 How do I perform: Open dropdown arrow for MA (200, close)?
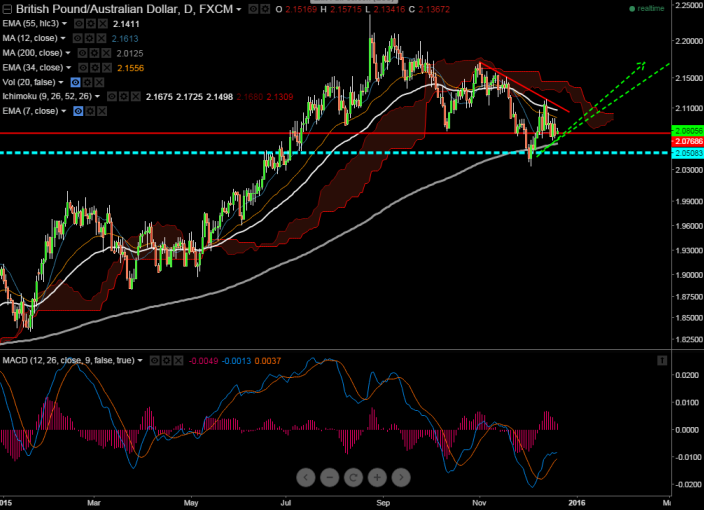pos(68,53)
